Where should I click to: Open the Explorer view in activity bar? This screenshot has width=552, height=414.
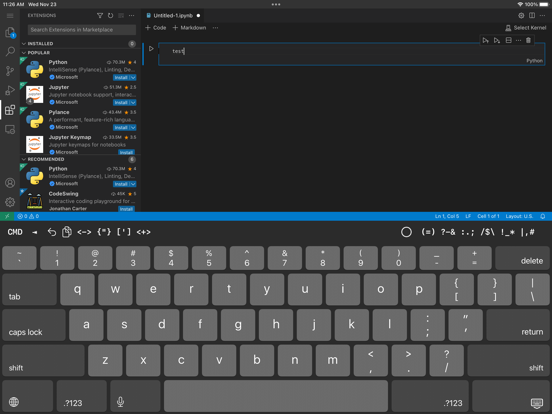10,32
